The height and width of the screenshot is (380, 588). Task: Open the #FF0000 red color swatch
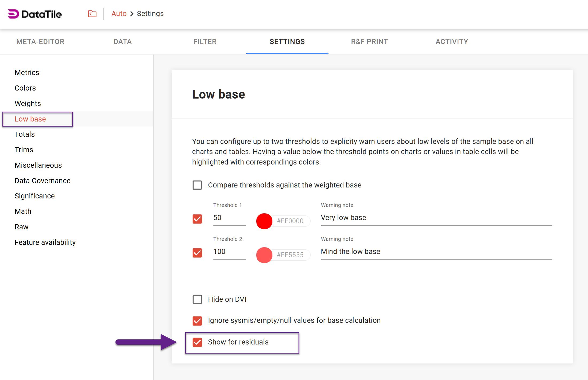coord(264,221)
